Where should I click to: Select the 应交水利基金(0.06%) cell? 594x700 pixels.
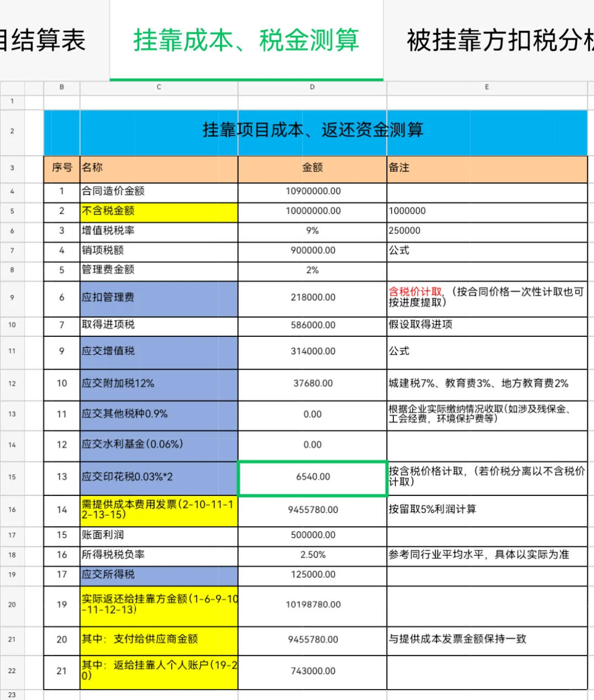[x=159, y=445]
